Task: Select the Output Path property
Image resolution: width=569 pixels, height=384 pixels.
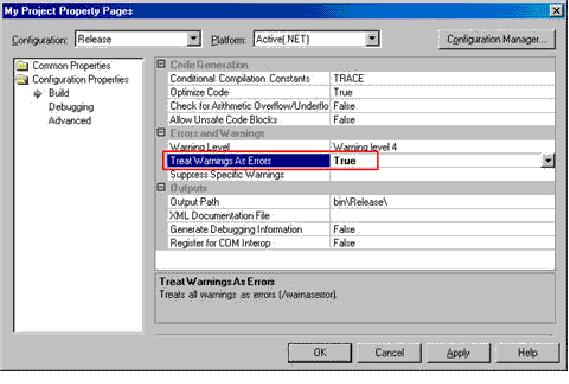Action: click(x=249, y=202)
